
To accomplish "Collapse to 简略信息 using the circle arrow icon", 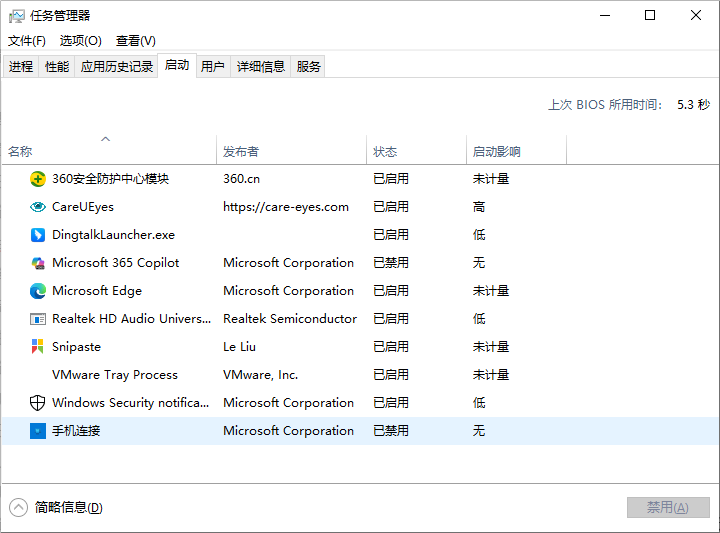I will (x=18, y=508).
